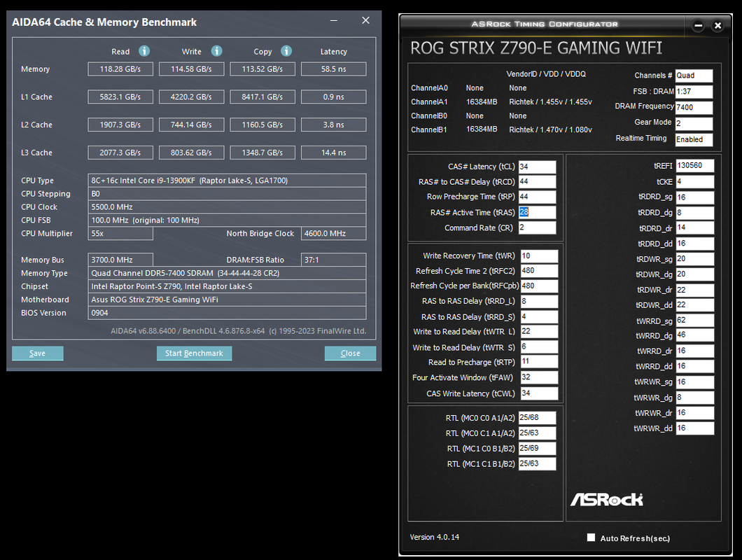
Task: Click the Memory Write value 114.58 GB/s
Action: tap(191, 69)
